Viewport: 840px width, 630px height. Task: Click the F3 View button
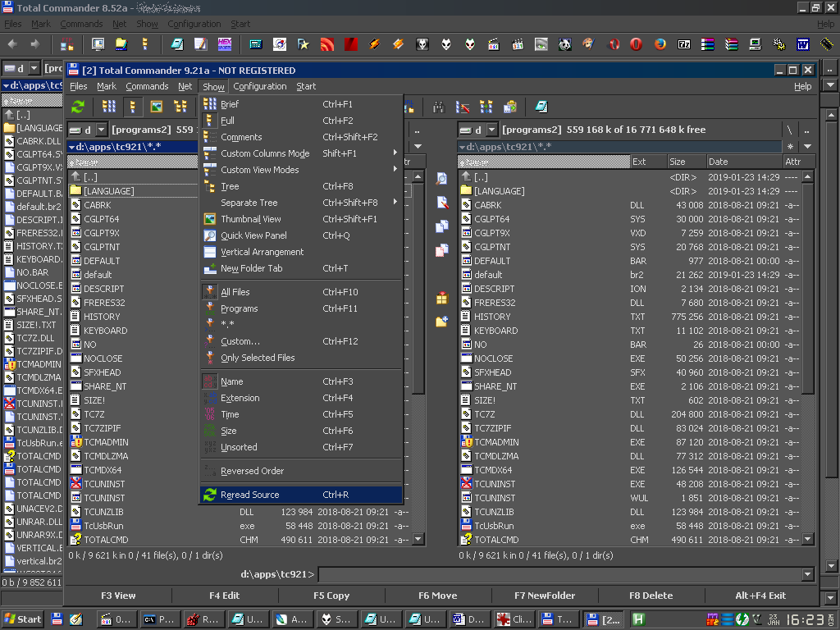point(118,596)
